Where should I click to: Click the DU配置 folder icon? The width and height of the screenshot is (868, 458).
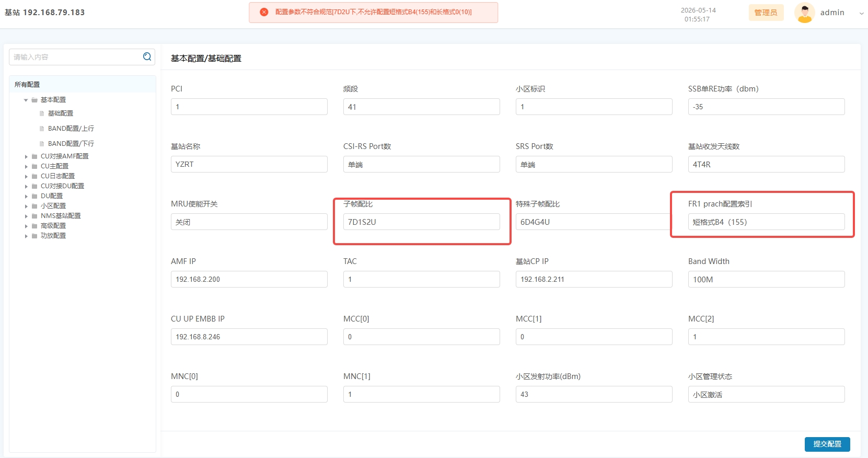click(x=34, y=196)
